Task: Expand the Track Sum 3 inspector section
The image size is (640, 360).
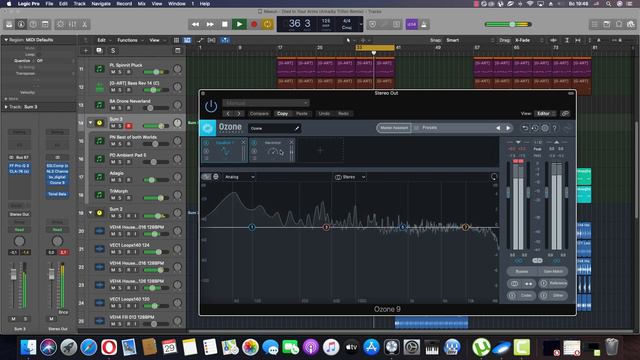Action: pos(6,107)
